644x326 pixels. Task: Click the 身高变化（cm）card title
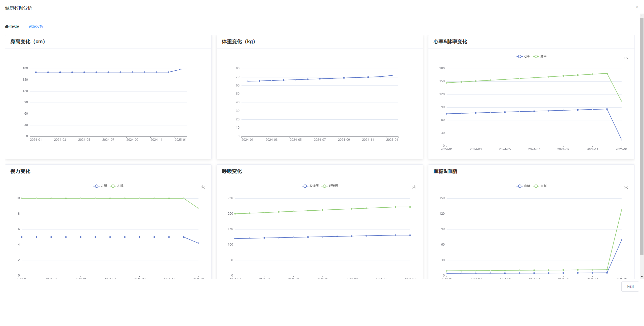point(28,42)
